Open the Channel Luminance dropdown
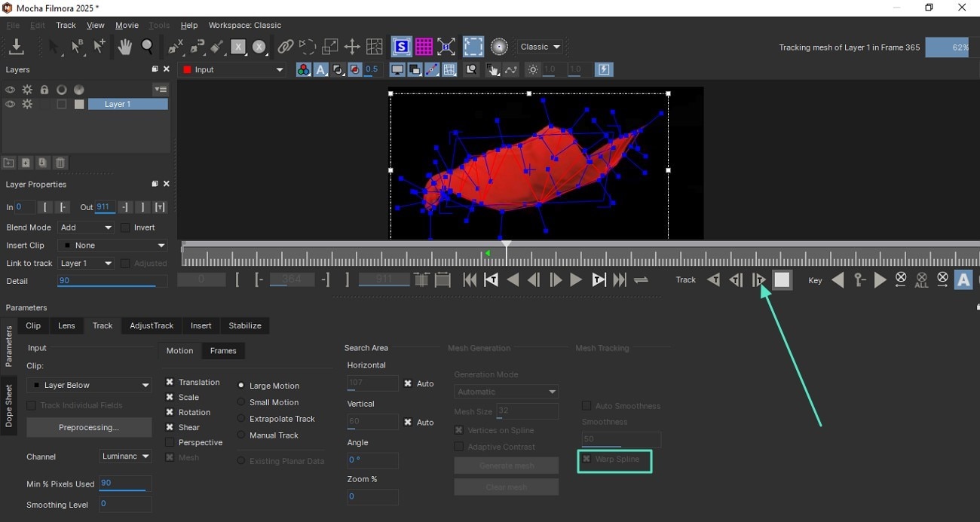 (125, 456)
